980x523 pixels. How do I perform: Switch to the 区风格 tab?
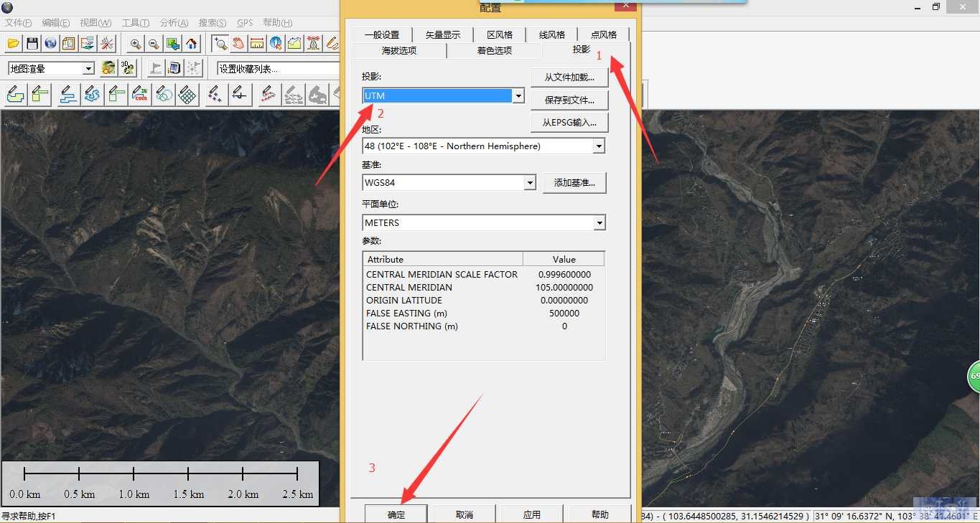[x=500, y=34]
